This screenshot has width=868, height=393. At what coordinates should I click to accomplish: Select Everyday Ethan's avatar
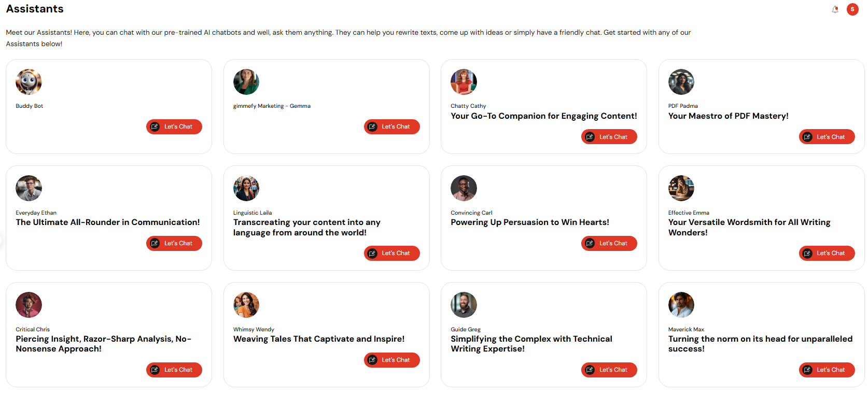click(29, 188)
